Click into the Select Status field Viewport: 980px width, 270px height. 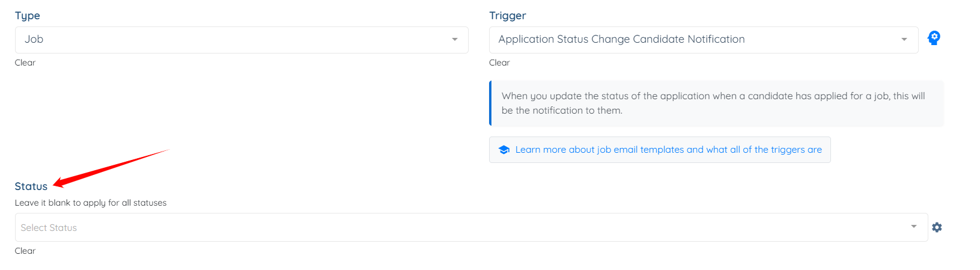point(471,227)
